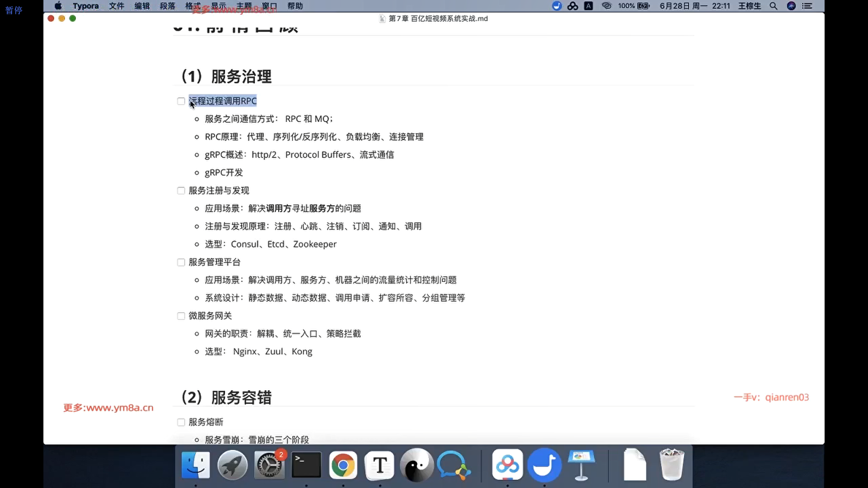Check the 远程过程调用RPC task checkbox

click(181, 101)
